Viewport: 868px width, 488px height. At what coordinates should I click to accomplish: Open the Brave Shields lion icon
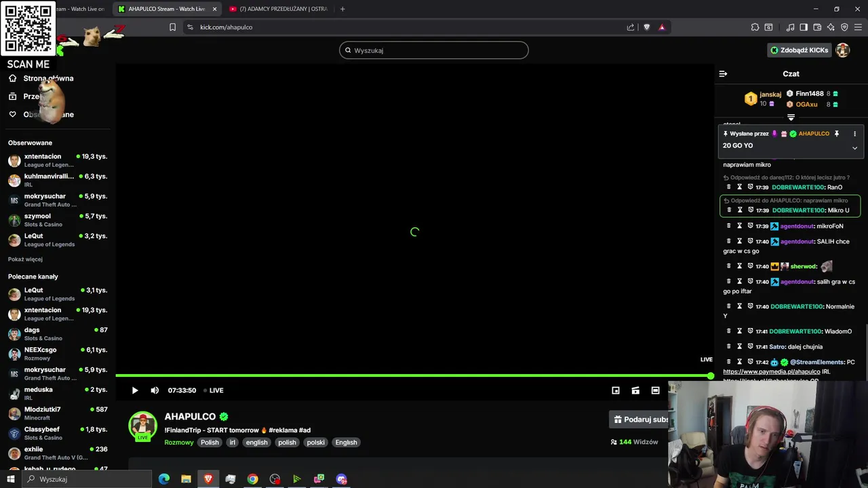point(646,27)
